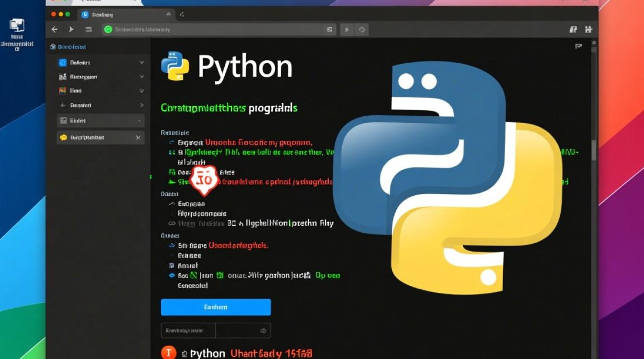
Task: Expand the chevron on the second sidebar row
Action: coord(141,77)
